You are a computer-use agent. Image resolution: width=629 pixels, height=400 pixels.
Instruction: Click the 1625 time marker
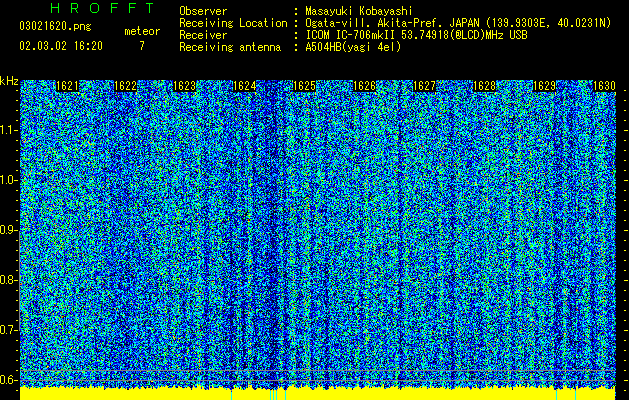tap(304, 86)
